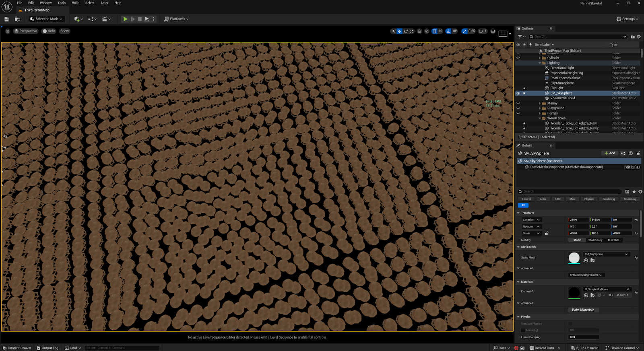This screenshot has width=644, height=351.
Task: Adjust camera speed button showing 1
Action: [x=483, y=31]
